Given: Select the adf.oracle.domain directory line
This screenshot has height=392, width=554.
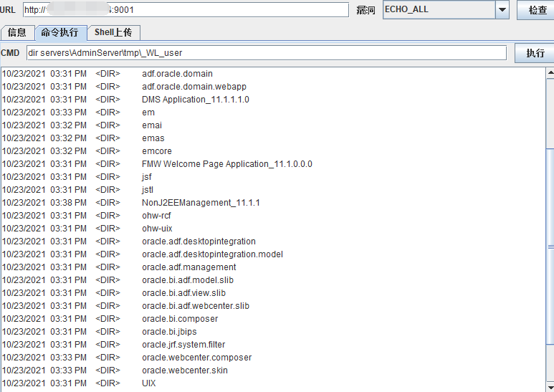Looking at the screenshot, I should point(108,74).
